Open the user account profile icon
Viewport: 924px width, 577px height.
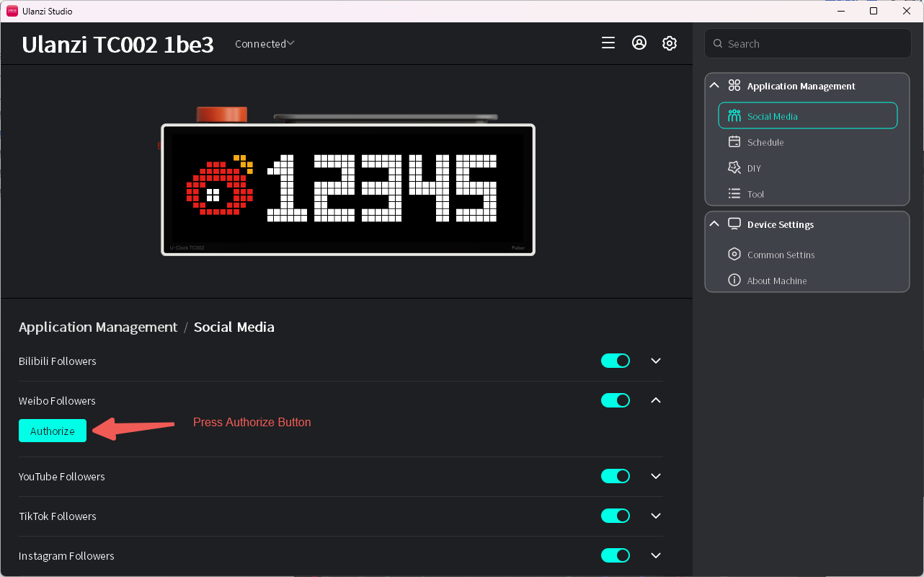[x=639, y=43]
